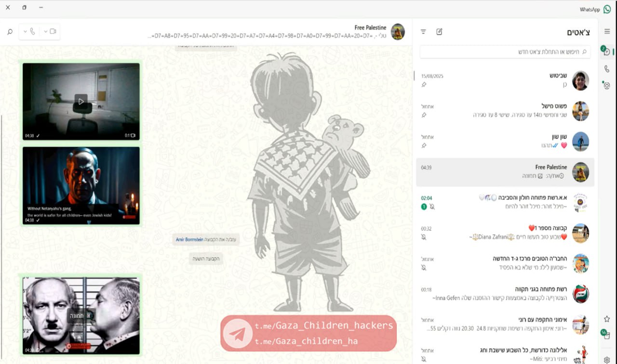The height and width of the screenshot is (364, 617).
Task: Open the chat list filter menu
Action: point(423,32)
